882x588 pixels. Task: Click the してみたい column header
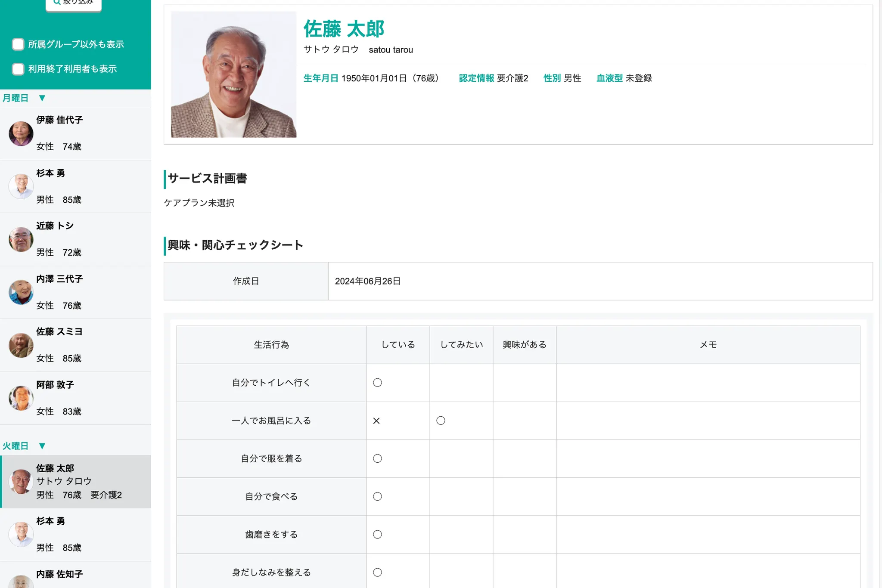461,345
